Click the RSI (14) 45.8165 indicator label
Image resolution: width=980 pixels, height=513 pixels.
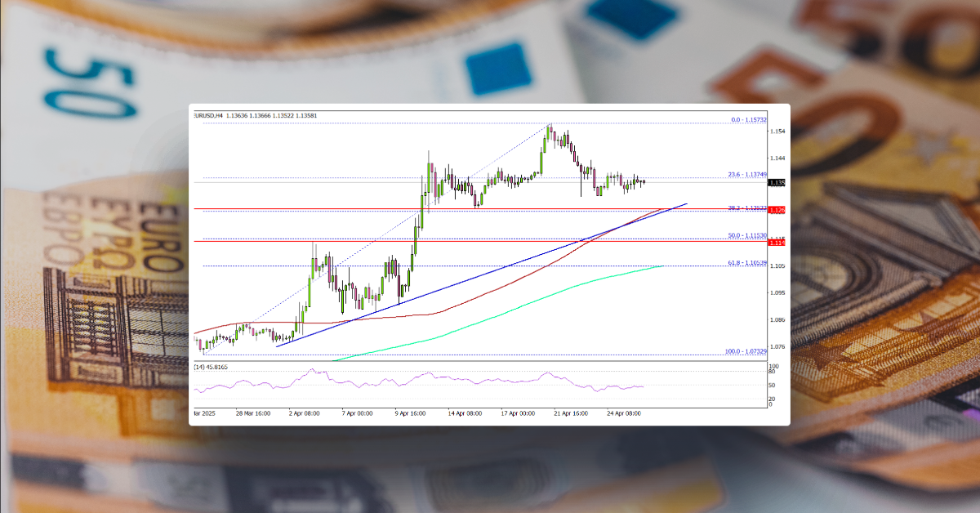click(210, 367)
